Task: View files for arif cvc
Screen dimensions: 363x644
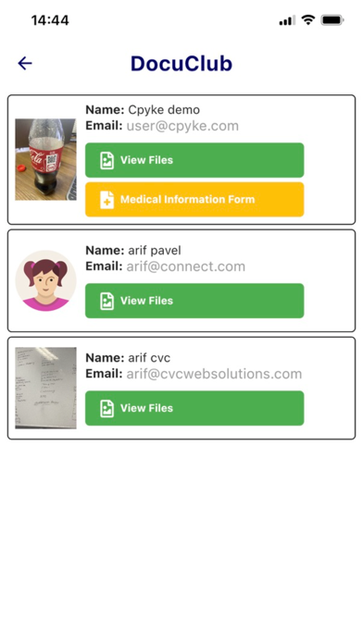Action: click(194, 408)
